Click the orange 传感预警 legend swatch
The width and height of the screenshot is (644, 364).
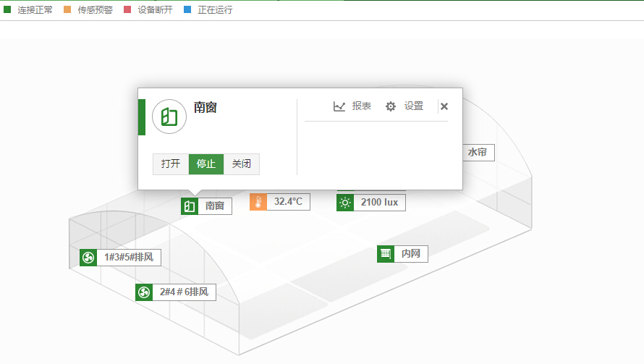(67, 10)
